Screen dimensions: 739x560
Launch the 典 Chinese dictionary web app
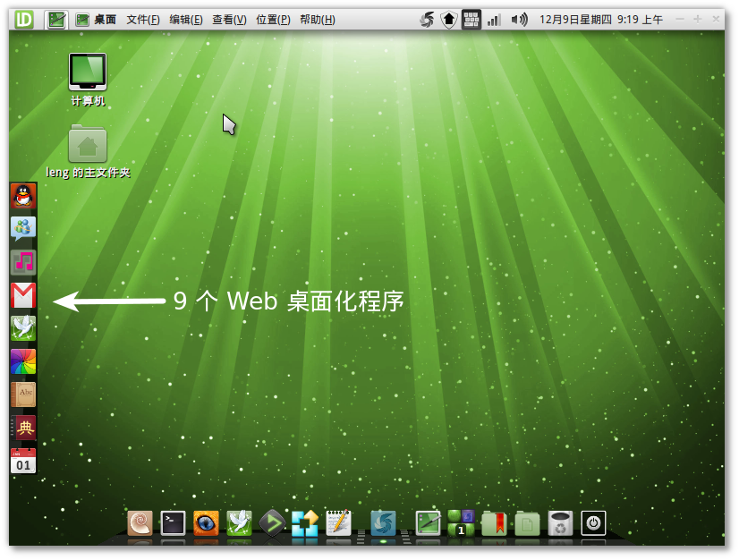(x=23, y=428)
